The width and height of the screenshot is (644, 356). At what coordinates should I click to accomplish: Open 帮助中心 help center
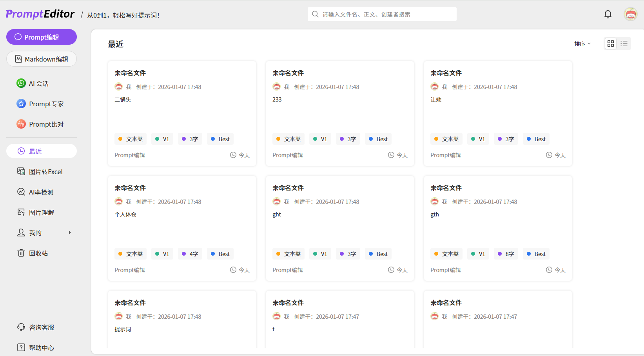[x=41, y=348]
